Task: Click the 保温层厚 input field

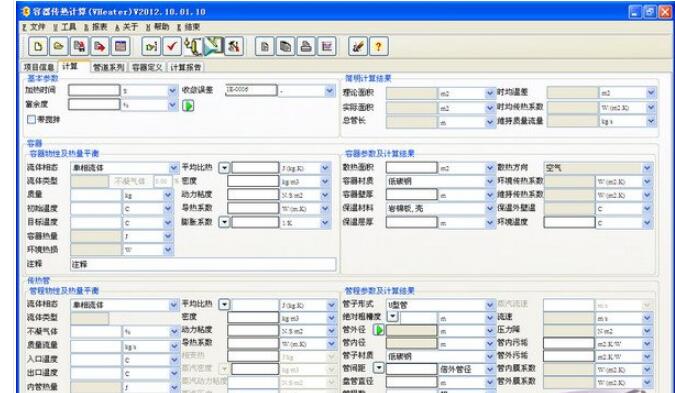Action: pos(412,223)
